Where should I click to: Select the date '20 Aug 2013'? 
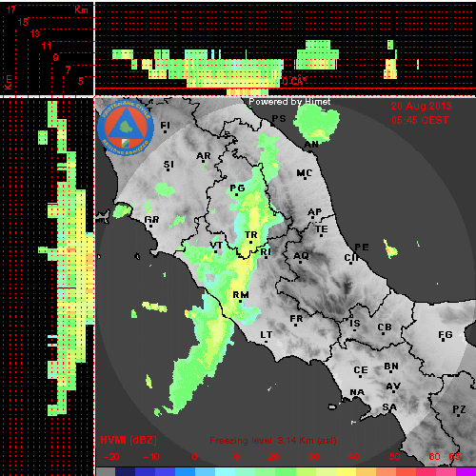[421, 106]
